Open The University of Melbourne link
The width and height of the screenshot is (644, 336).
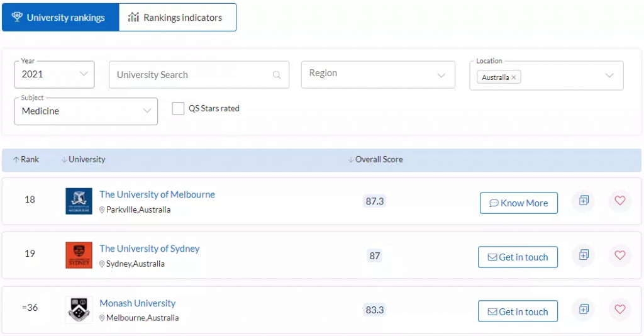(x=157, y=194)
